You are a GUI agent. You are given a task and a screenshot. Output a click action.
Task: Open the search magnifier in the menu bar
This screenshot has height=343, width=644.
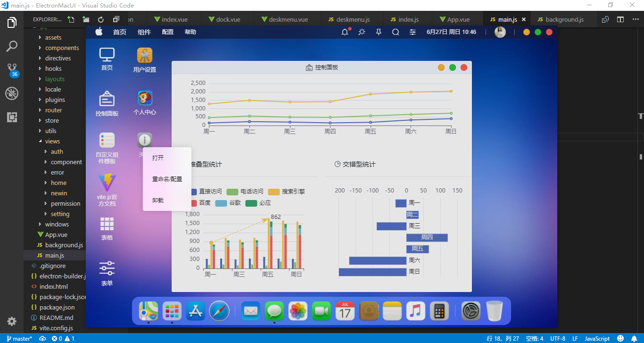click(395, 32)
